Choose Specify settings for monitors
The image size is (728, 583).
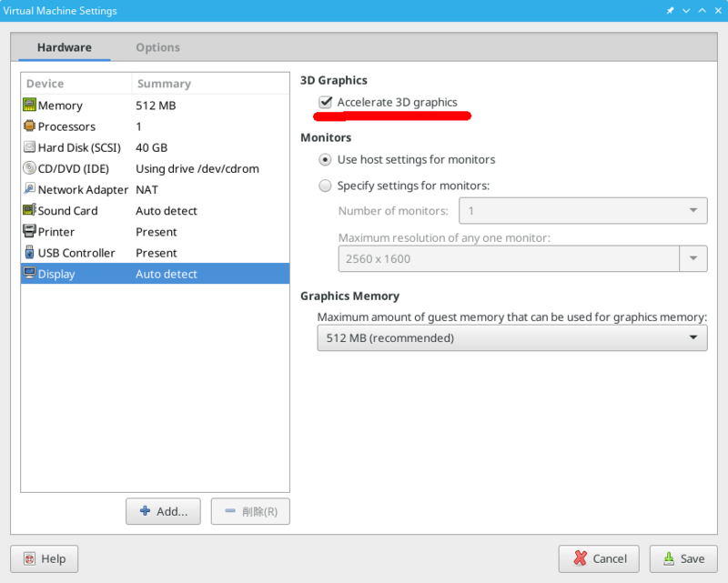click(x=325, y=186)
